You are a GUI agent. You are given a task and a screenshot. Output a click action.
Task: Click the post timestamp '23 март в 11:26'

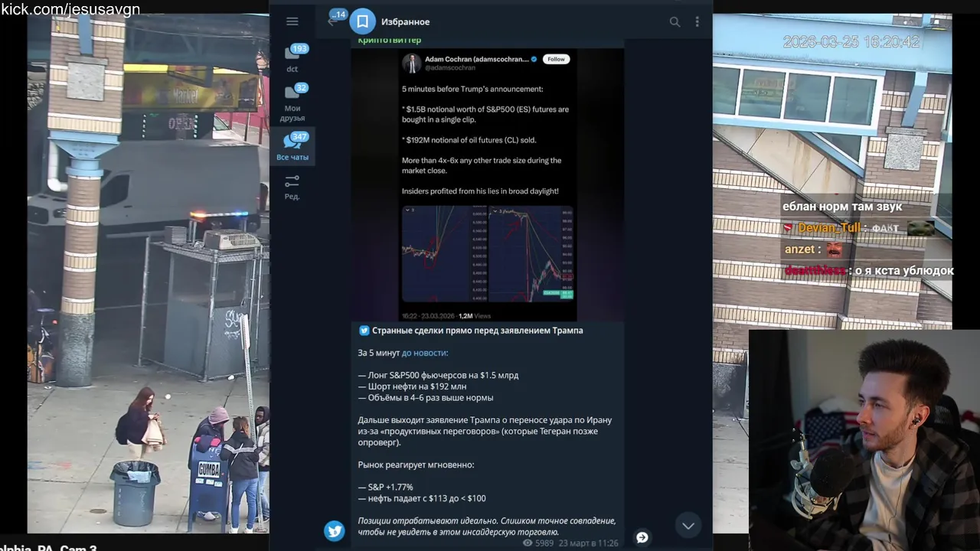click(x=588, y=543)
